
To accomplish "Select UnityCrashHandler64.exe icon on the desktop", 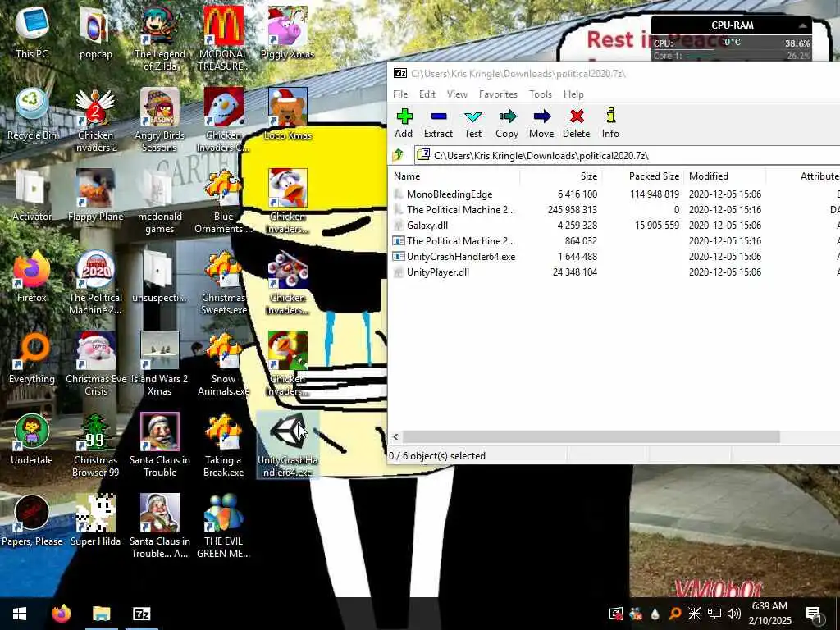I will click(288, 445).
